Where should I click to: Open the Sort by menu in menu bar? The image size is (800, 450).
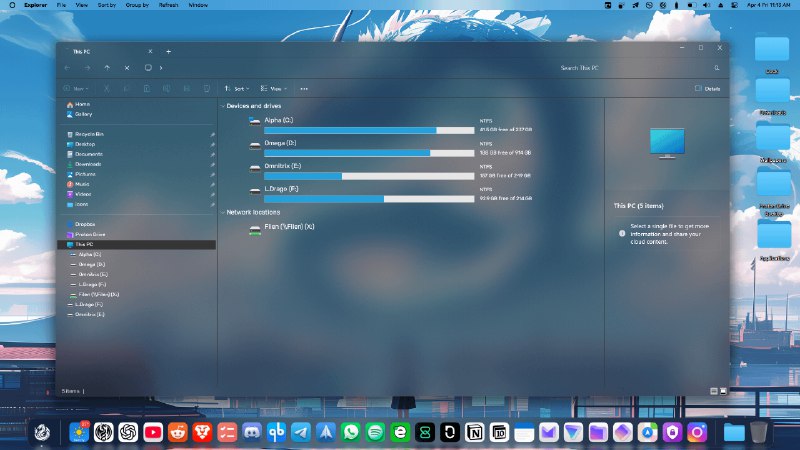pos(107,5)
